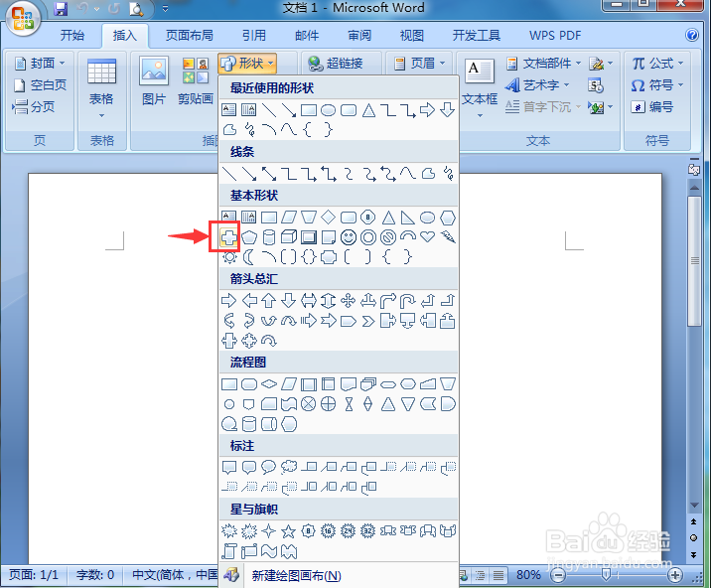The image size is (711, 588).
Task: Select the 4-point star shape
Action: click(x=268, y=530)
